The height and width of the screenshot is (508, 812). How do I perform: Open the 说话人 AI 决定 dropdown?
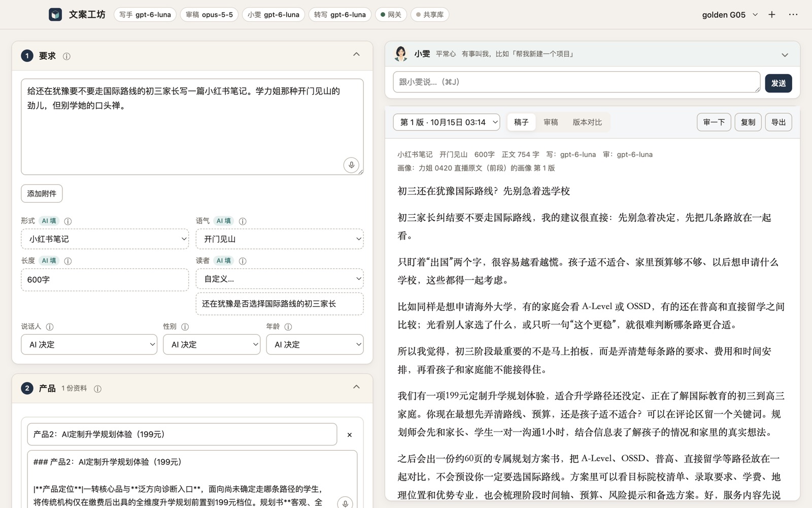(89, 344)
